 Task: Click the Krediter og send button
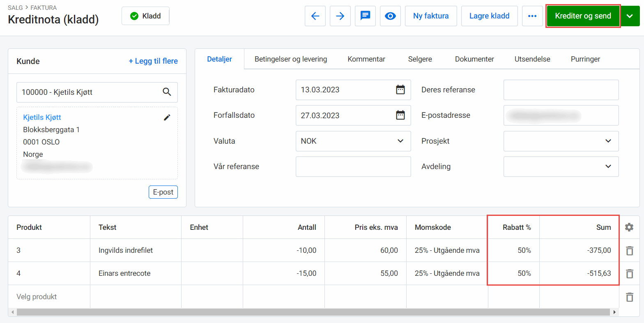click(583, 16)
